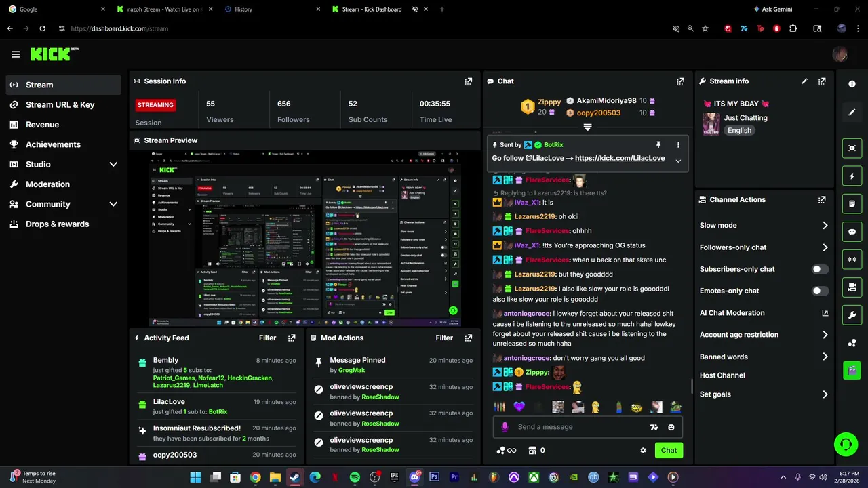This screenshot has width=868, height=488.
Task: Toggle the stream preview widget icon
Action: (x=852, y=148)
